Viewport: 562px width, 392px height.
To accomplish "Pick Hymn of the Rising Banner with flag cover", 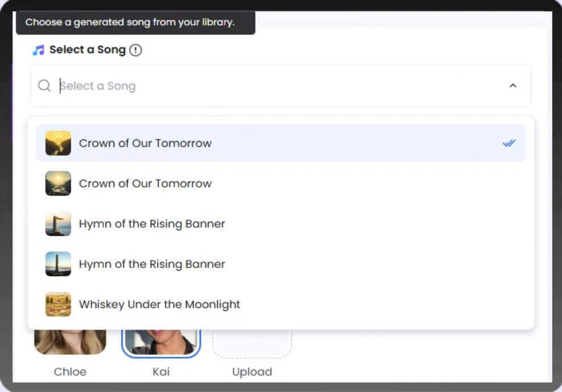I will click(152, 224).
